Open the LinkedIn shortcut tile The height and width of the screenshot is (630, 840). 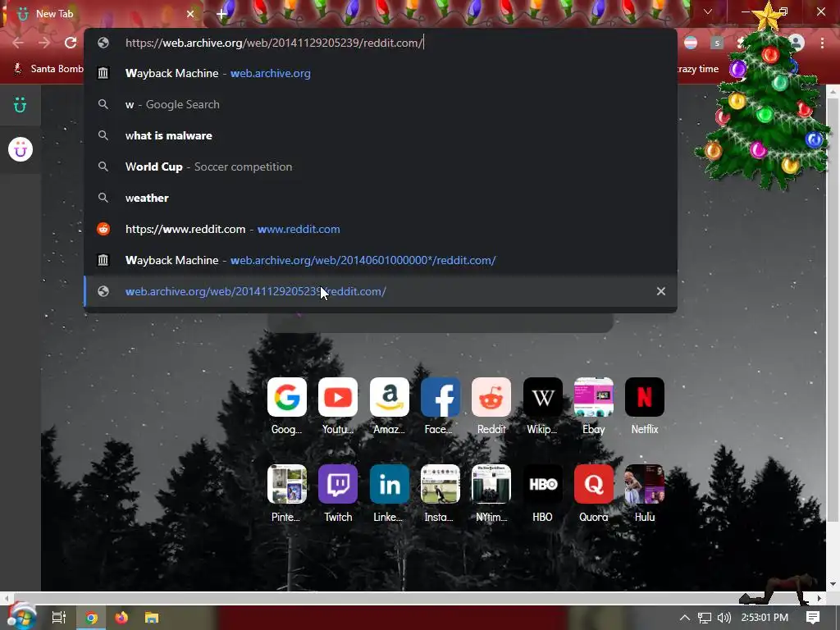tap(390, 484)
